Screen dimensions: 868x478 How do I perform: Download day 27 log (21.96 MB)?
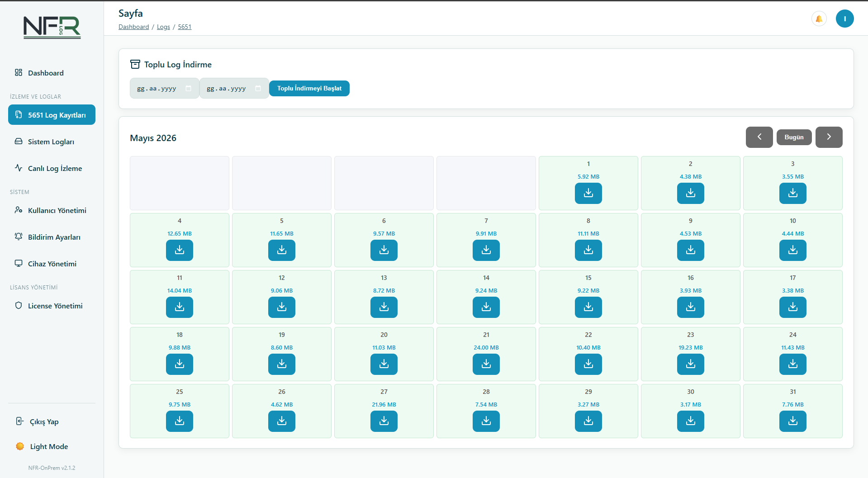click(384, 421)
